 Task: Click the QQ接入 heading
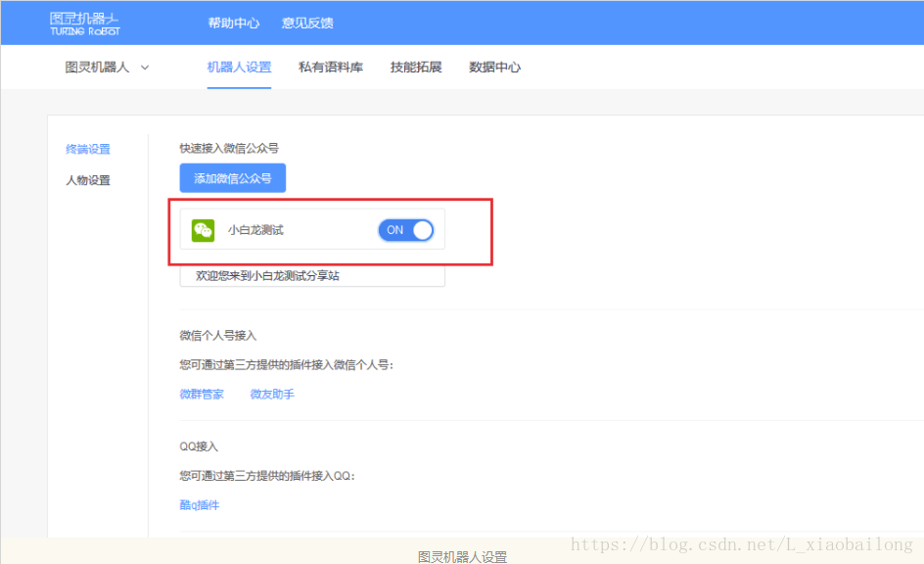[x=199, y=446]
